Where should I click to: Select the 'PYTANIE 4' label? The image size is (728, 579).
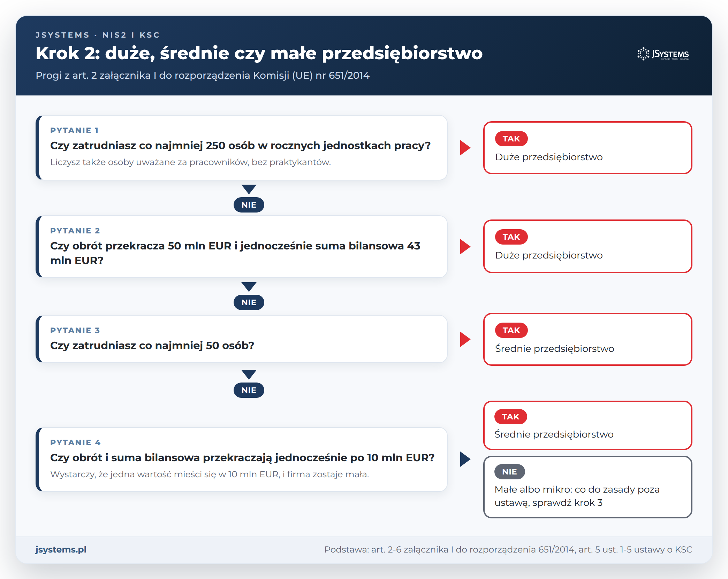click(x=75, y=442)
